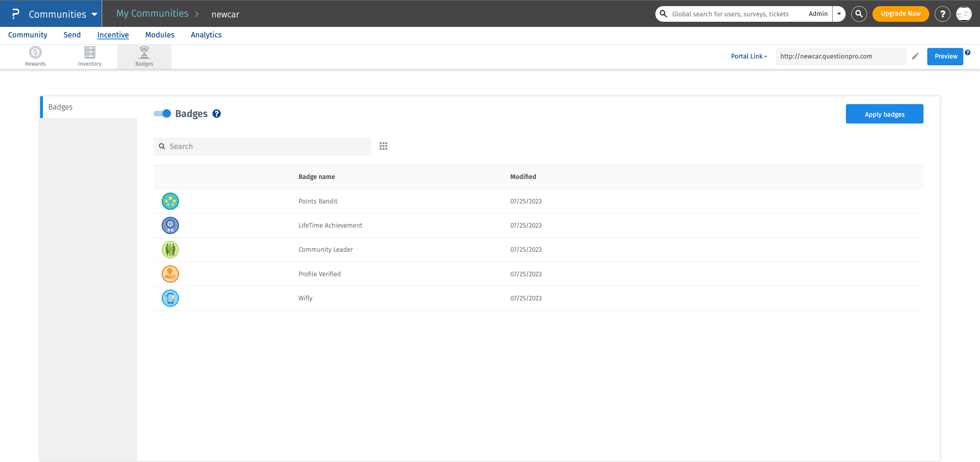Click the Wifly badge icon
The image size is (980, 462).
tap(170, 298)
